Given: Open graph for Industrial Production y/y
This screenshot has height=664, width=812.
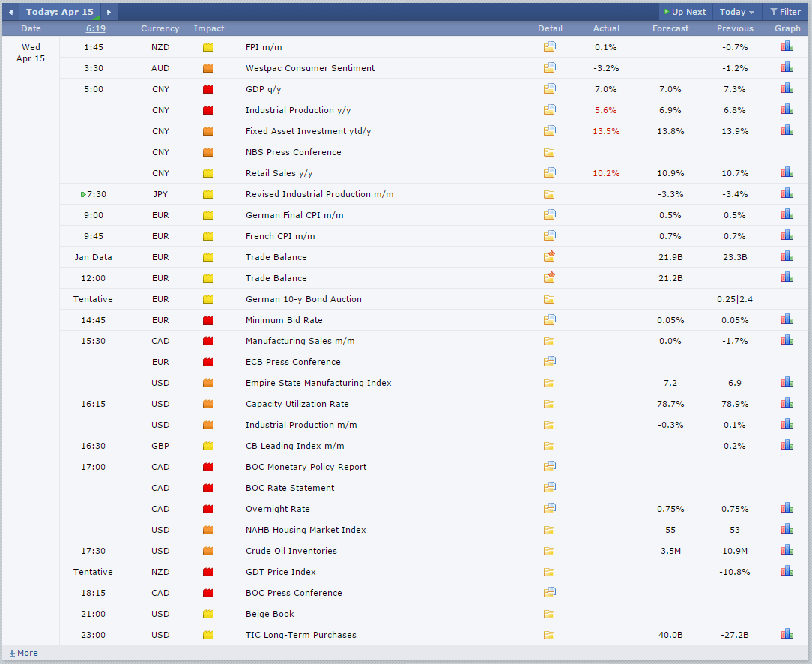Looking at the screenshot, I should 787,109.
